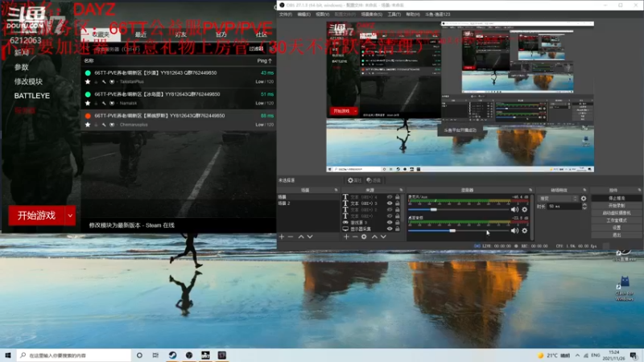644x362 pixels.
Task: Open the 编辑(E) menu in OBS
Action: click(304, 14)
